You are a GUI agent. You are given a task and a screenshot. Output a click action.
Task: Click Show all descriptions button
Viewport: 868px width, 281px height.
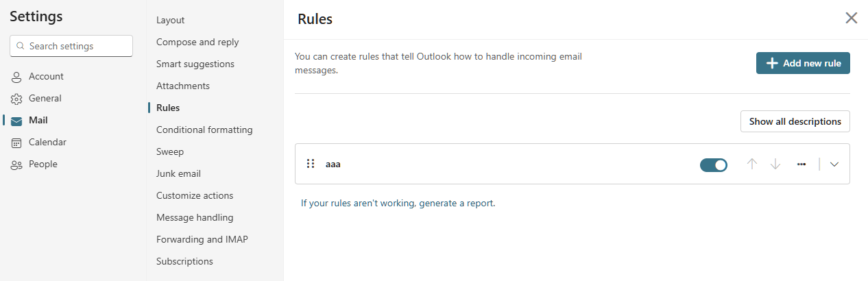click(x=795, y=121)
